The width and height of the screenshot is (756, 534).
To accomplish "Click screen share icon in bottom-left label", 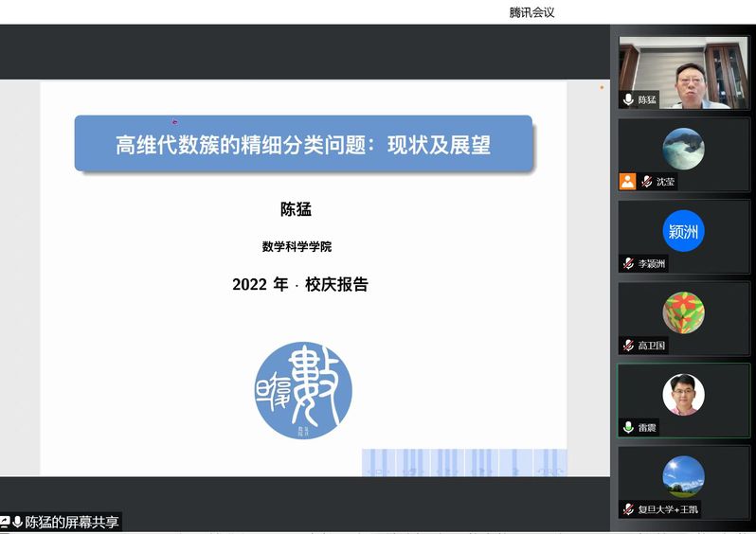I will [5, 522].
